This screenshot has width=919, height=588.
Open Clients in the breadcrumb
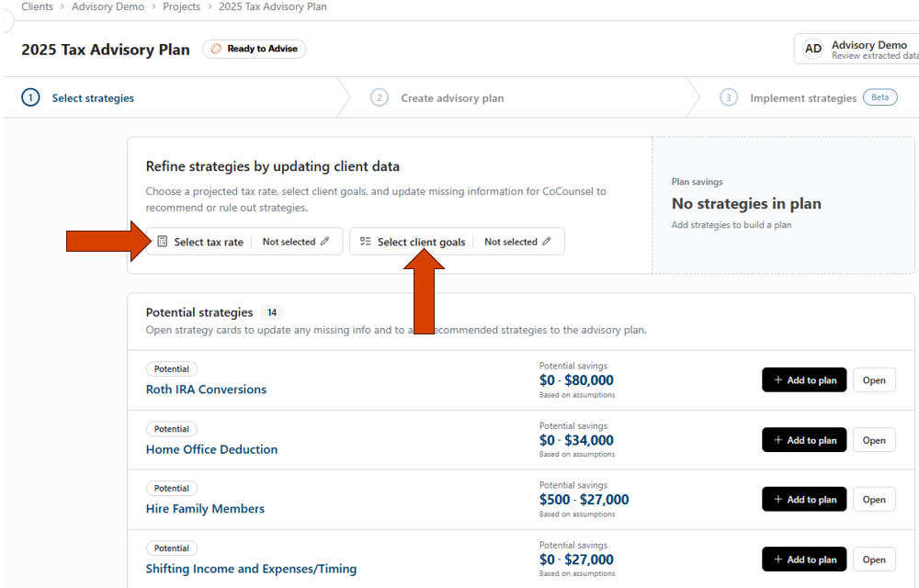(37, 6)
